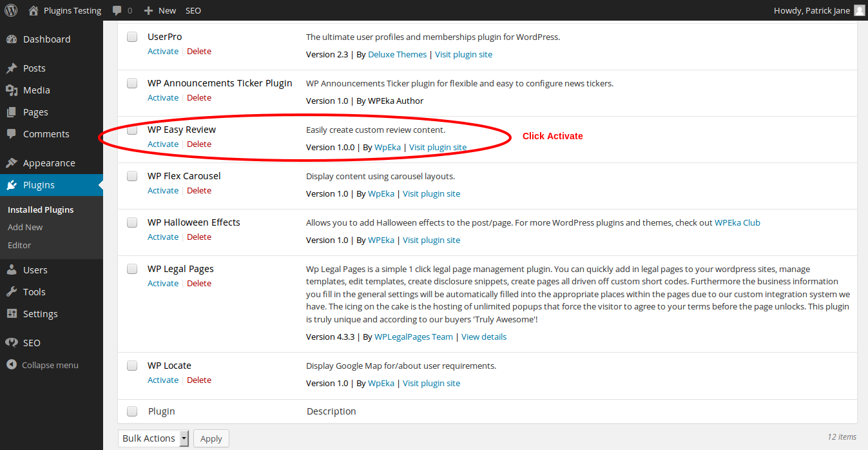Screen dimensions: 868x450
Task: Visit plugin site for WP Locate
Action: [x=431, y=384]
